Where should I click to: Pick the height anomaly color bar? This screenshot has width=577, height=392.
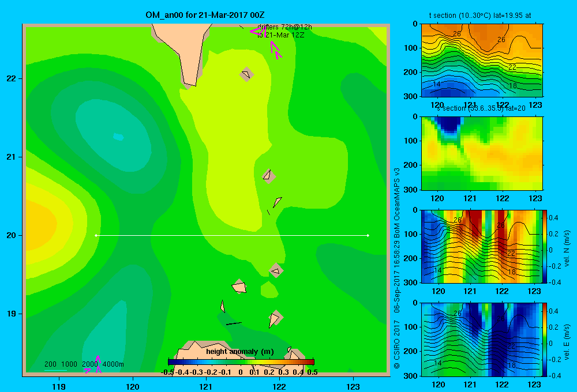(x=241, y=362)
